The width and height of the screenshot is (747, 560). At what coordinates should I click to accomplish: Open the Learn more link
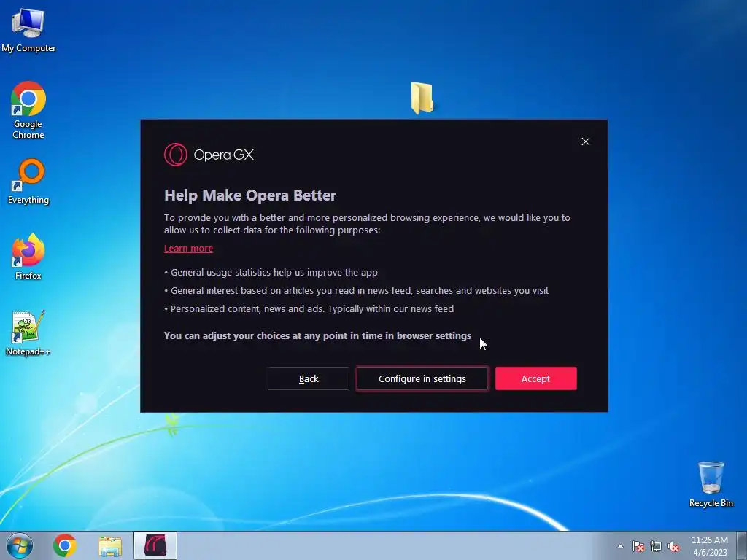tap(189, 249)
